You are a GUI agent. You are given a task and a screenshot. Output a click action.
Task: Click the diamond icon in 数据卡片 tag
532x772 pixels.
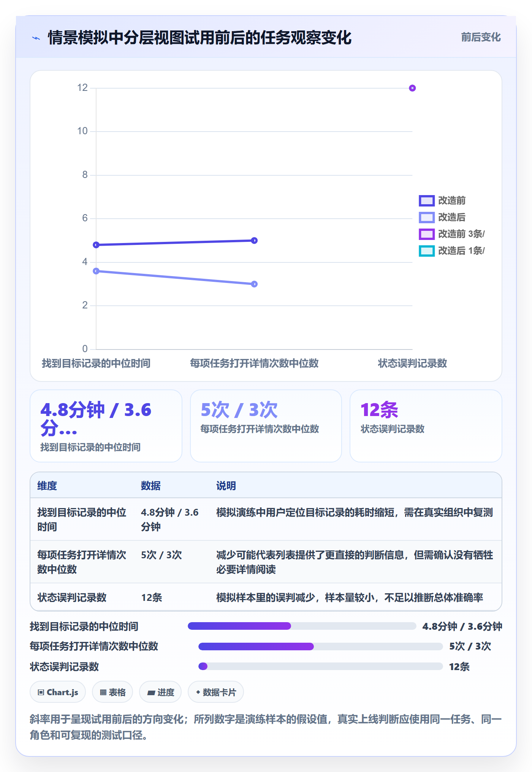(x=198, y=692)
